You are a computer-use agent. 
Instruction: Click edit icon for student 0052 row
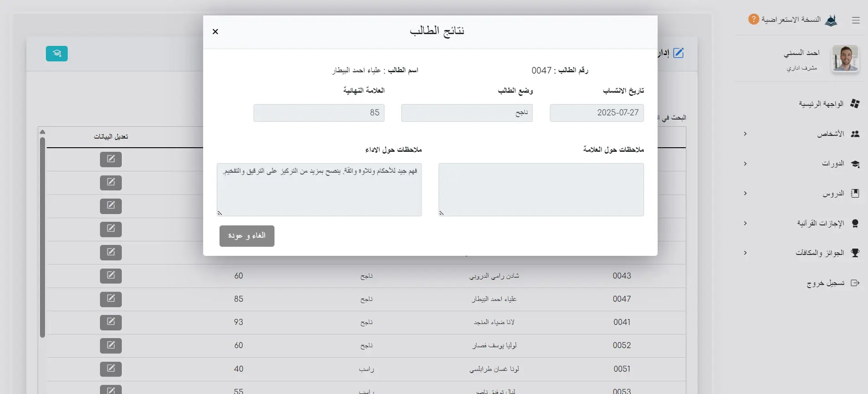[x=111, y=345]
